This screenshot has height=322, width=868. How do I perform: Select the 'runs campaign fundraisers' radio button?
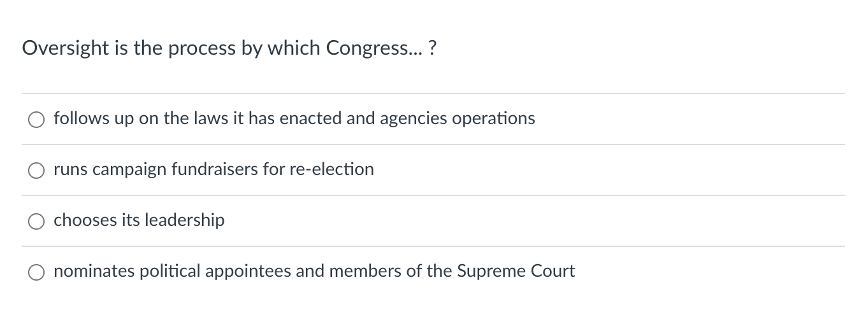[x=36, y=170]
